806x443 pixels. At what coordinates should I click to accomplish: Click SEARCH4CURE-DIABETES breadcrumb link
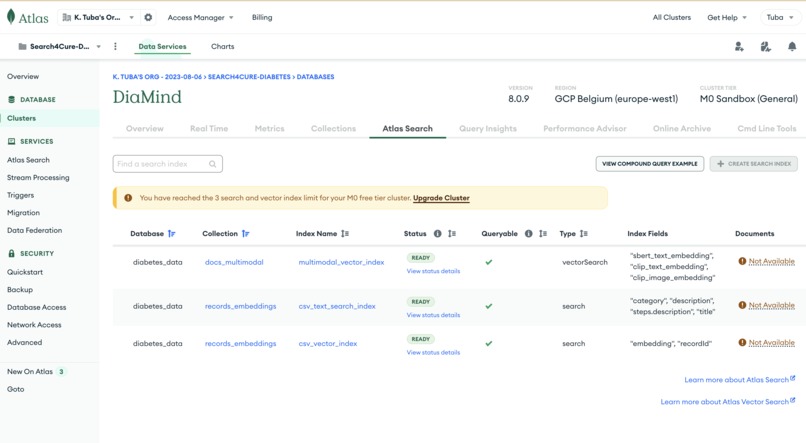(x=249, y=77)
